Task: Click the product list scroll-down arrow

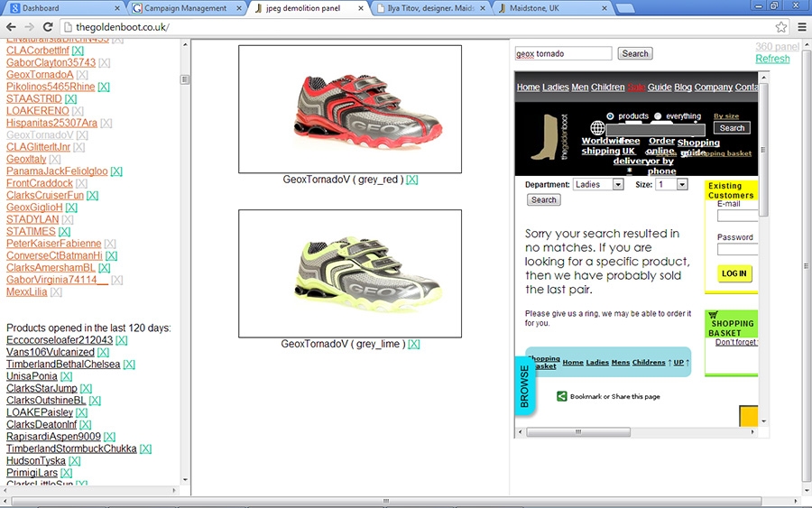Action: point(185,480)
